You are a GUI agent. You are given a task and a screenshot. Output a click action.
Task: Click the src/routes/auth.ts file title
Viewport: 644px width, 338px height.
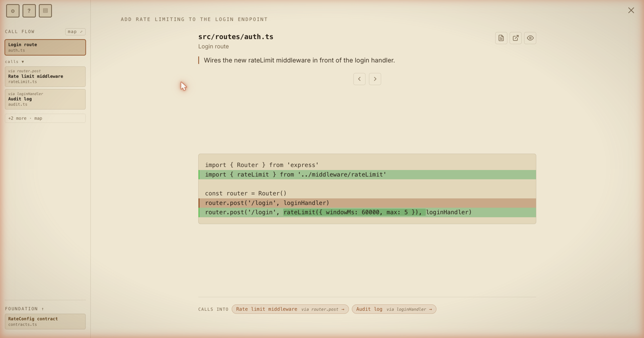click(236, 37)
